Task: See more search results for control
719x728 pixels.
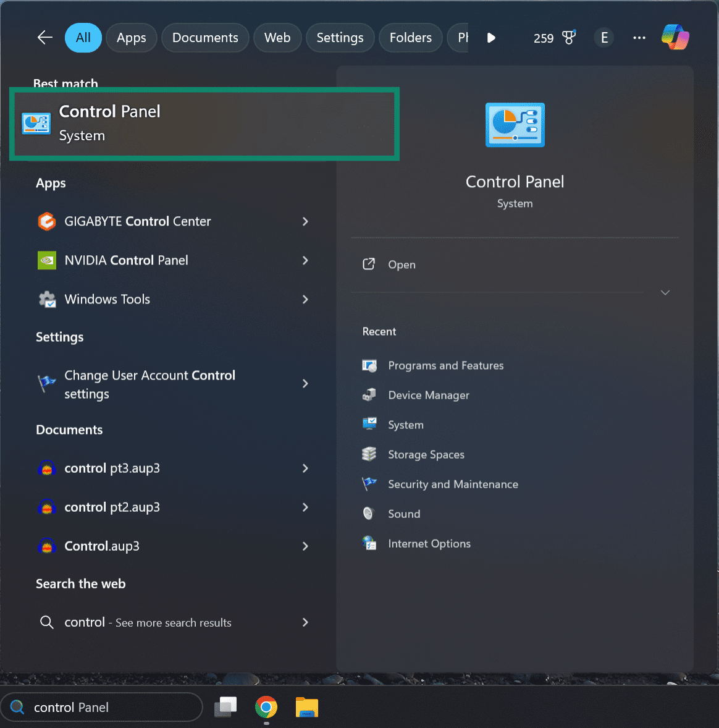Action: [x=147, y=622]
